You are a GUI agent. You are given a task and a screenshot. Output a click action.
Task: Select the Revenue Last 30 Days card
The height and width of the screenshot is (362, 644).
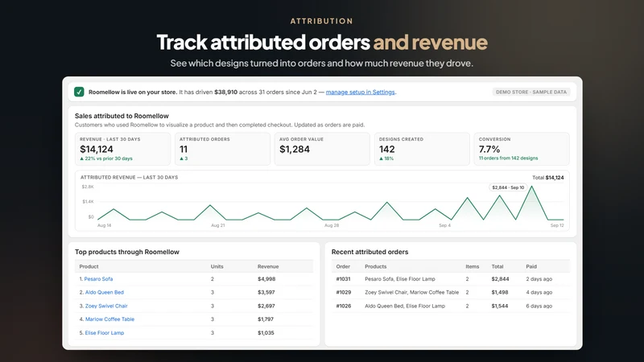(x=122, y=149)
